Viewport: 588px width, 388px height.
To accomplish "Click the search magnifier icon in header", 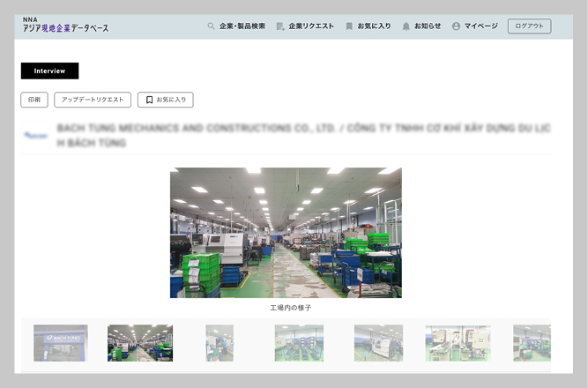I will (211, 26).
